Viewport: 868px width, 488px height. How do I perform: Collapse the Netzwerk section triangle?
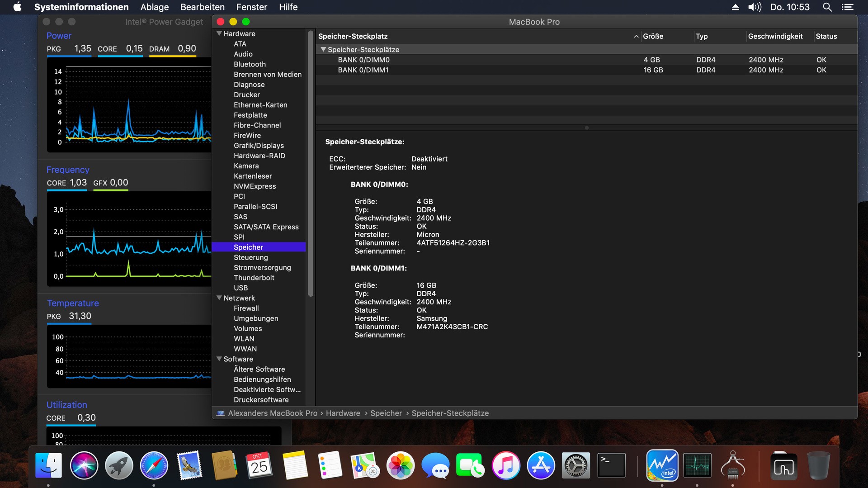click(x=219, y=298)
